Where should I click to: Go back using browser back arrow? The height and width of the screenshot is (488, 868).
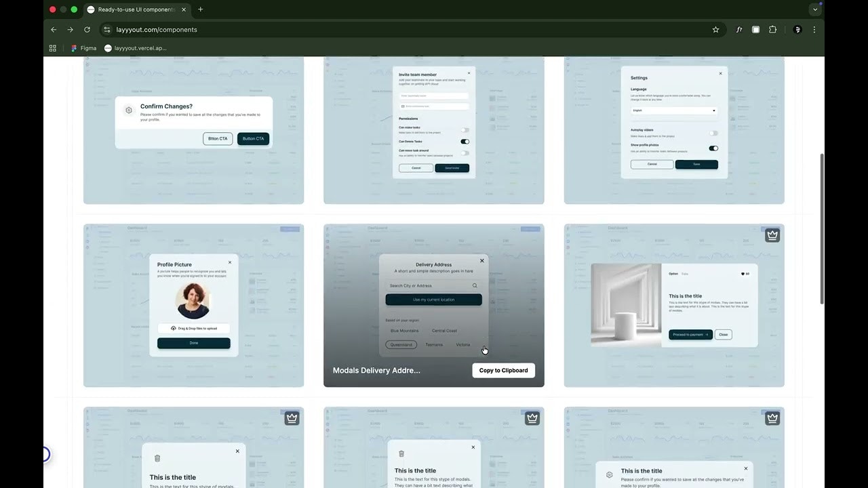click(x=54, y=30)
